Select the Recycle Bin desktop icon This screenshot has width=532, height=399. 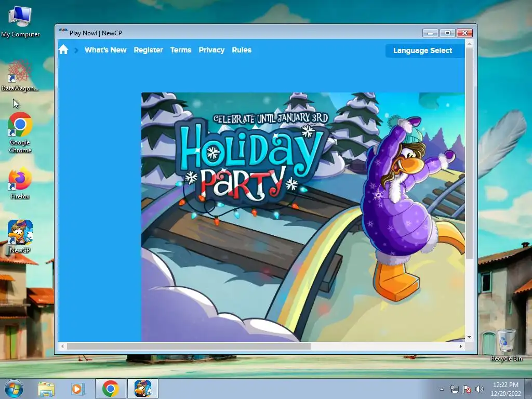tap(506, 345)
